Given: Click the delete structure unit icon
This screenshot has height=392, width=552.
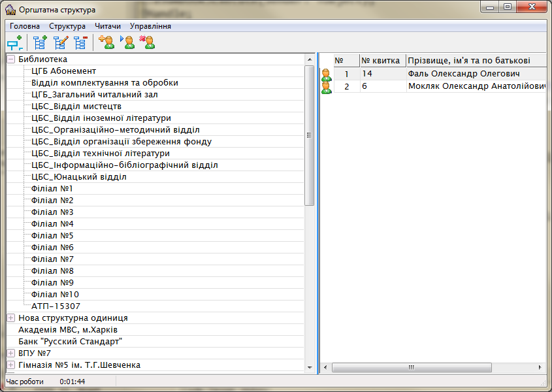Looking at the screenshot, I should [x=80, y=44].
